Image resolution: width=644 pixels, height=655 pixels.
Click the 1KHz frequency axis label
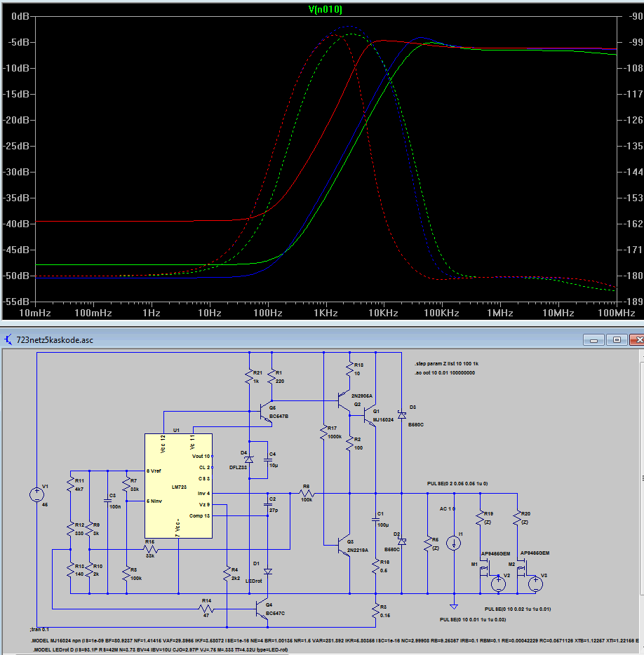tap(326, 313)
